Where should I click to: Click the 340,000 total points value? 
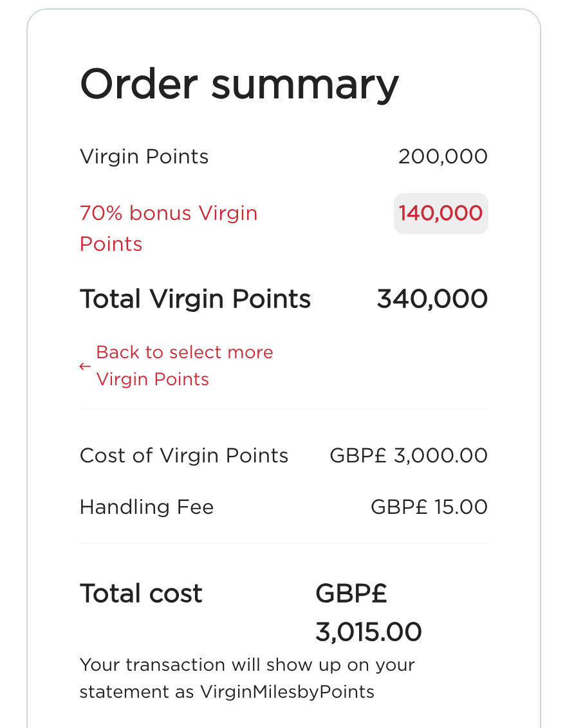pos(432,299)
